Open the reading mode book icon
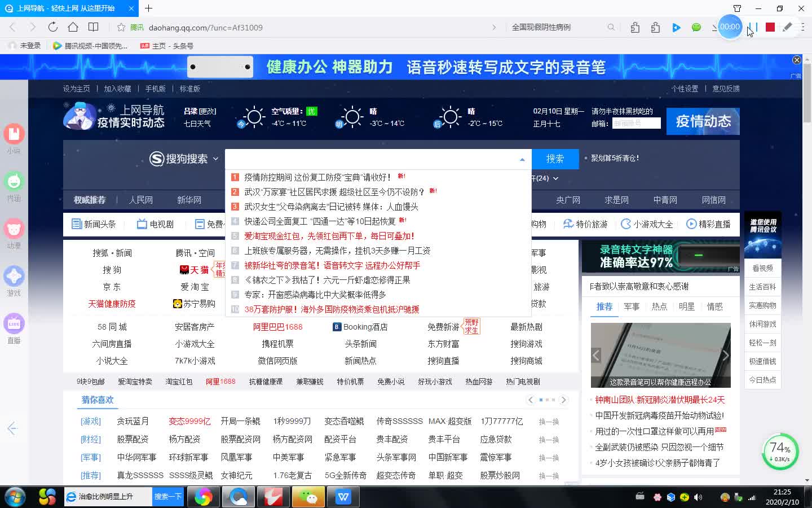Image resolution: width=812 pixels, height=508 pixels. tap(93, 27)
